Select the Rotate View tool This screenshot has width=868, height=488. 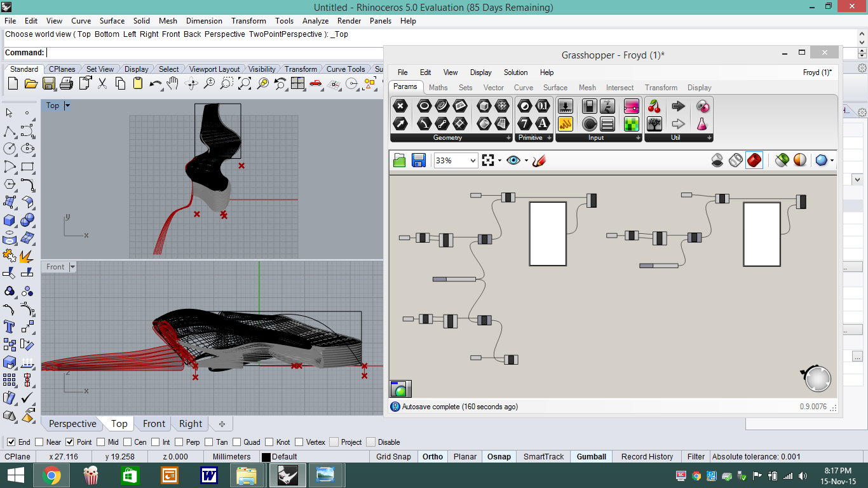click(191, 83)
